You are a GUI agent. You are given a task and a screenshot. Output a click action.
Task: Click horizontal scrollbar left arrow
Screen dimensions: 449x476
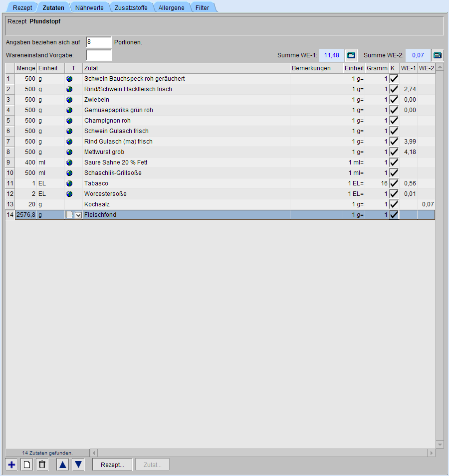click(94, 453)
